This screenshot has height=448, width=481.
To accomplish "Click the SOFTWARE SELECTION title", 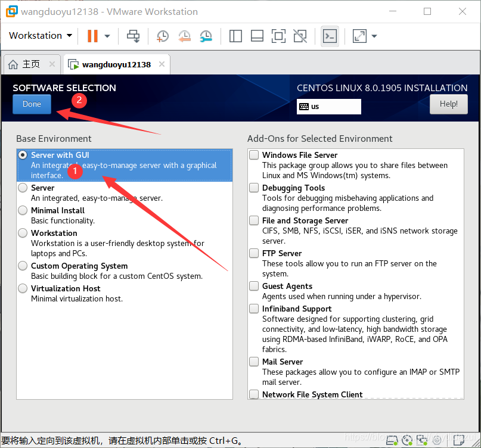I will [64, 88].
